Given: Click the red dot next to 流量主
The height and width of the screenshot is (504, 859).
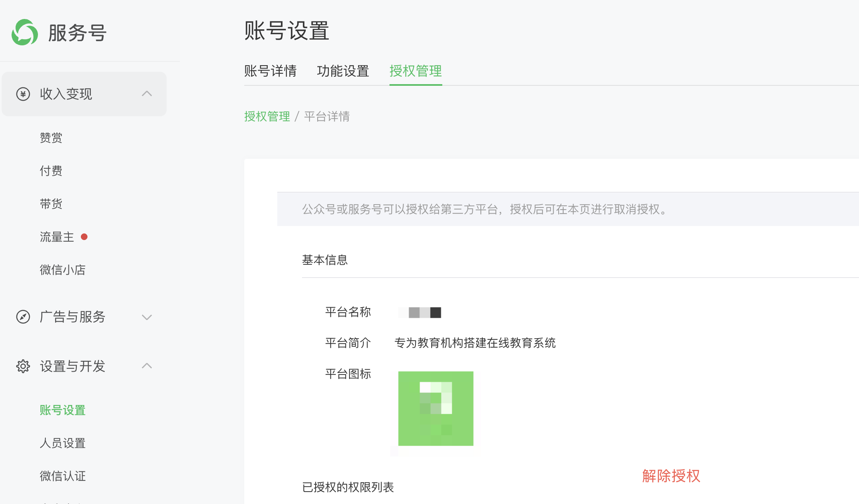Looking at the screenshot, I should [x=84, y=237].
